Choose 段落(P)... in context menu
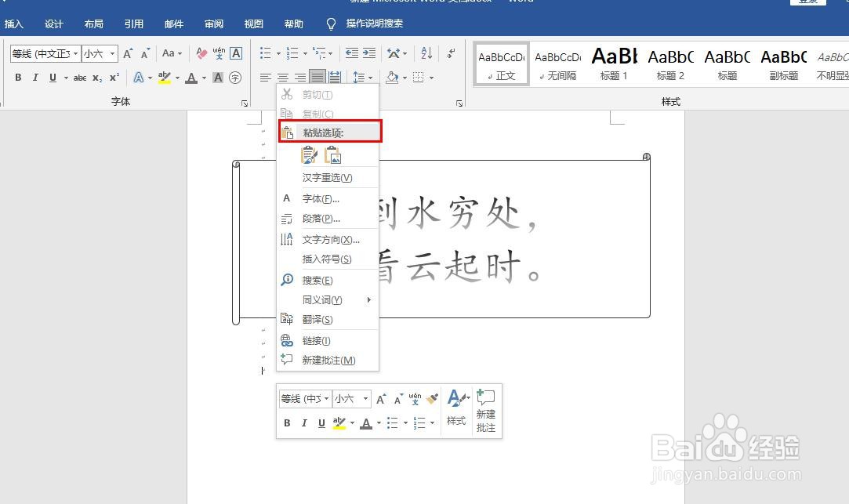849x504 pixels. coord(328,219)
